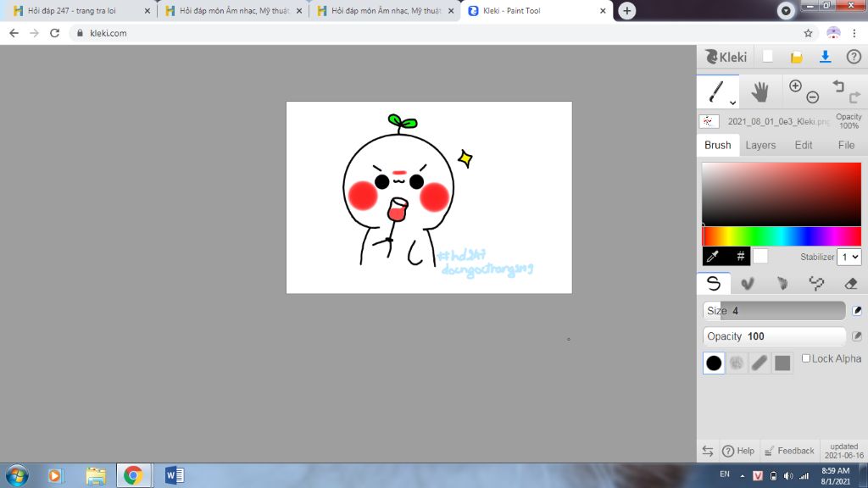The width and height of the screenshot is (868, 488).
Task: Bookmark this page with the star
Action: click(808, 33)
